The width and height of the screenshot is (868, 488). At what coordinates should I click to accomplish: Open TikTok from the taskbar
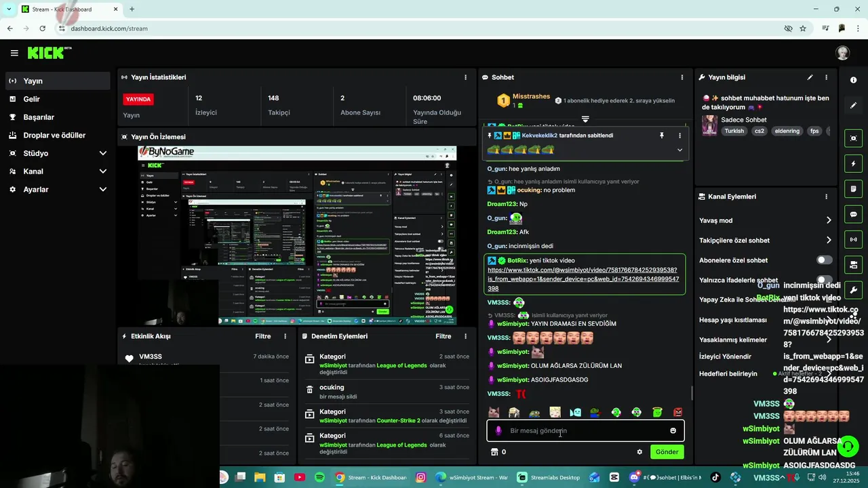coord(715,477)
